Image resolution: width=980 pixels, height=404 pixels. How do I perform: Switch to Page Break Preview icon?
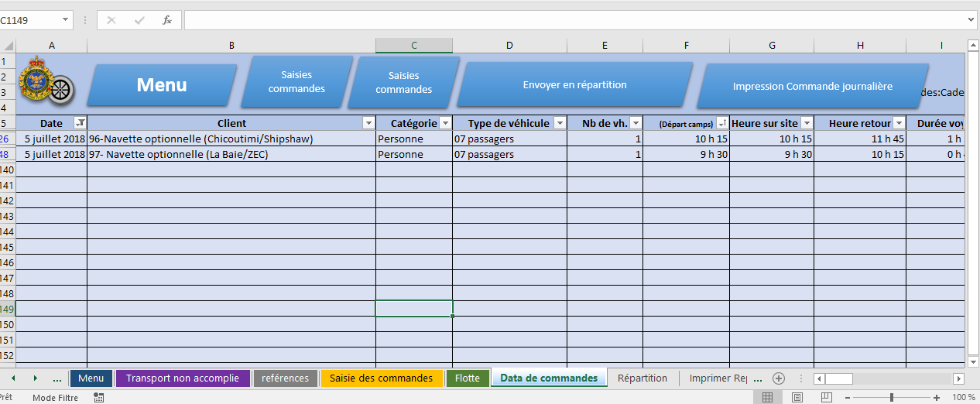(827, 397)
